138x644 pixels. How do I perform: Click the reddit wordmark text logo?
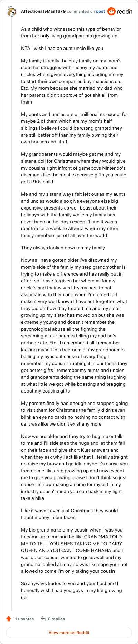point(125,11)
